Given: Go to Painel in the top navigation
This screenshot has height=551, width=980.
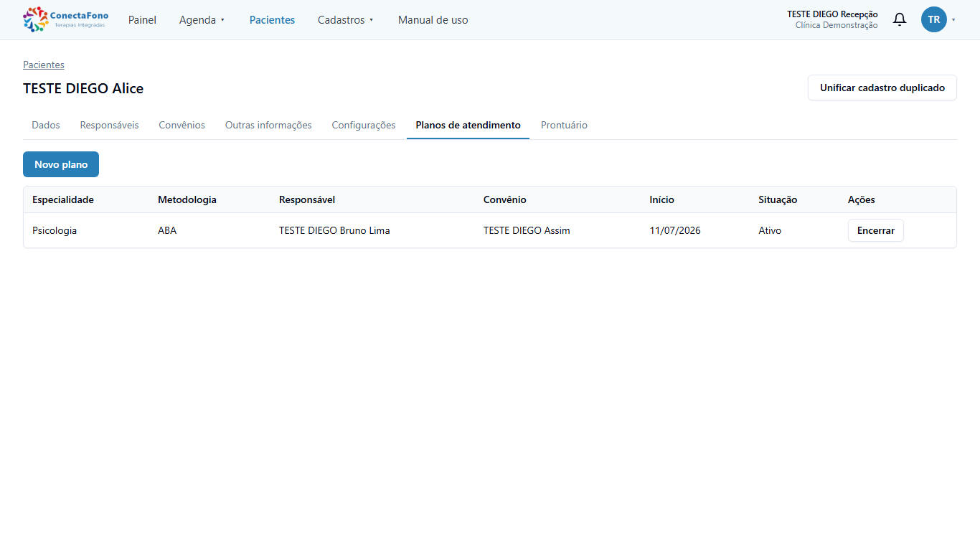Looking at the screenshot, I should click(x=142, y=20).
